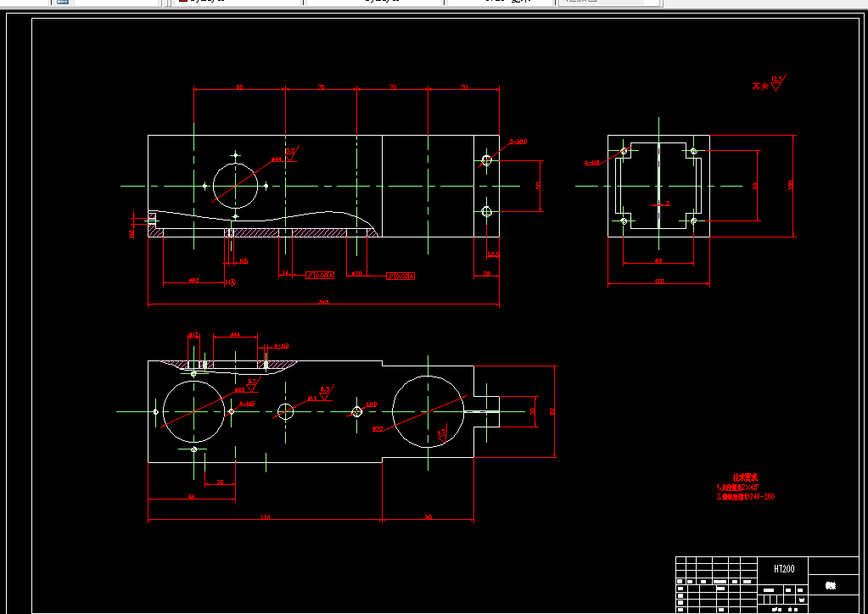The image size is (868, 614).
Task: Select the 14 slot width dimension
Action: click(x=285, y=273)
